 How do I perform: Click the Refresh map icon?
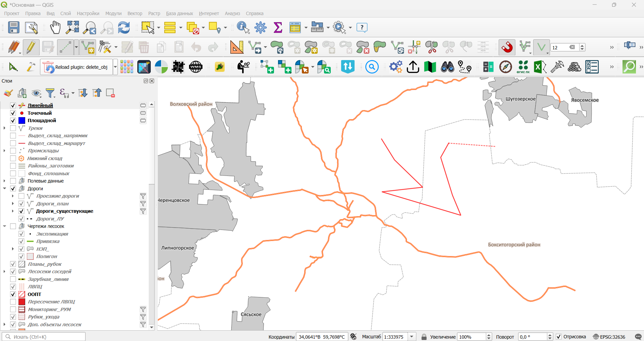pos(124,28)
